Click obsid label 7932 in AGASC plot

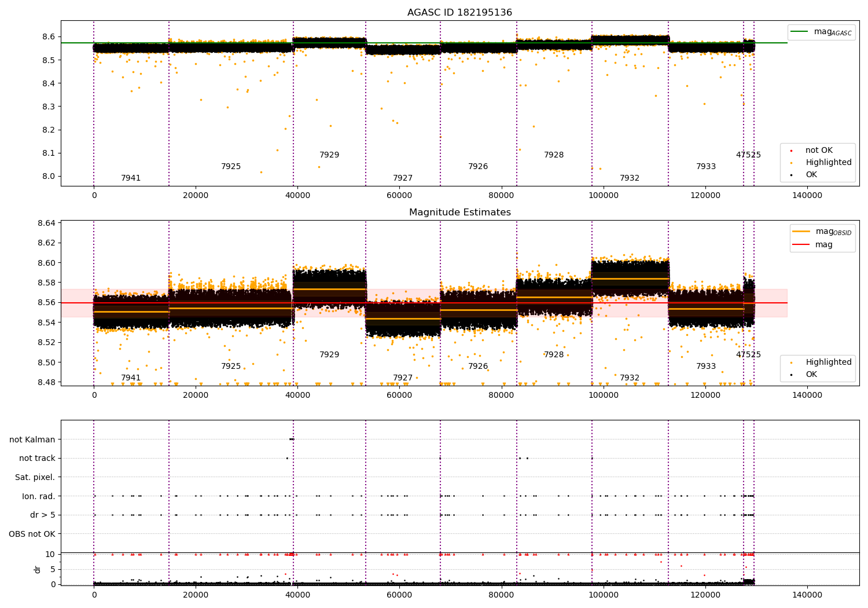tap(630, 178)
